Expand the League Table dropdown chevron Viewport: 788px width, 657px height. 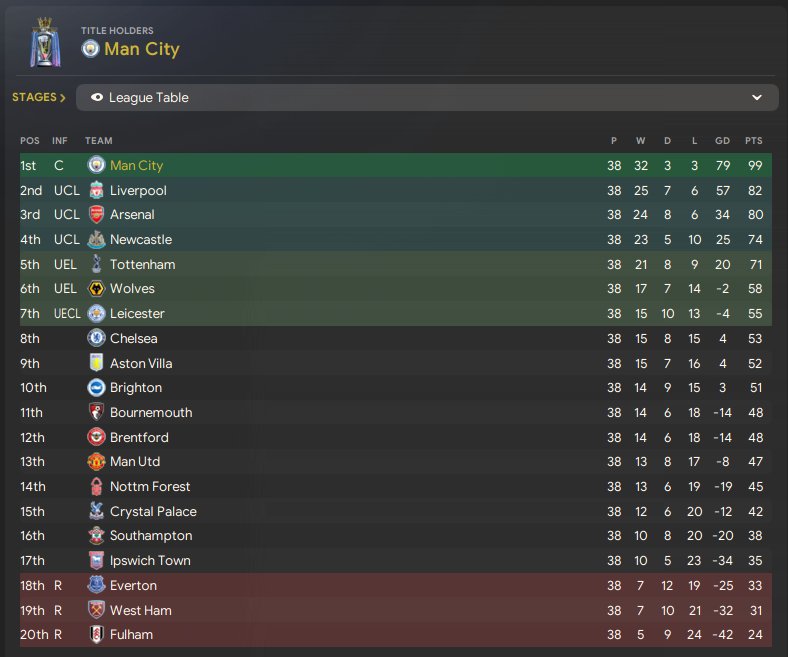[757, 98]
